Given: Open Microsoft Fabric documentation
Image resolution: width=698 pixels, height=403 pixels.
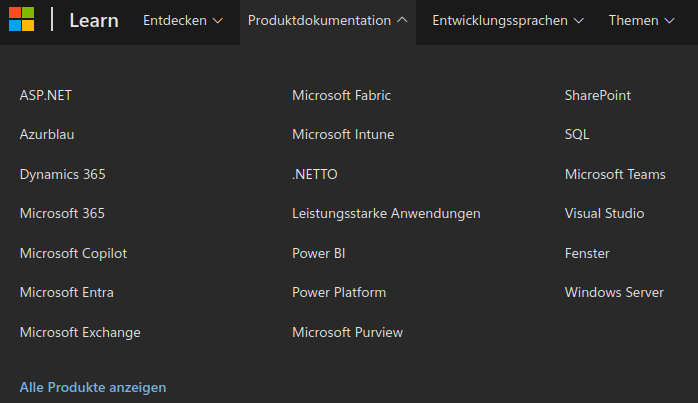Looking at the screenshot, I should 341,95.
